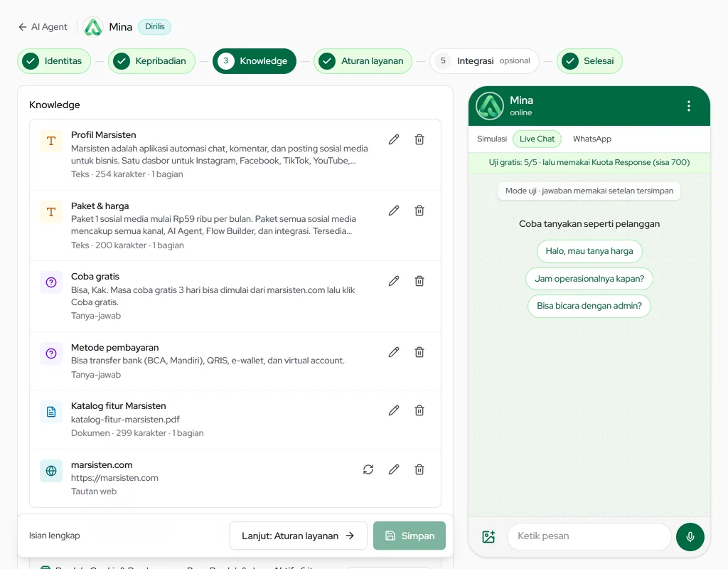Refresh the marsisten.com web link

368,469
